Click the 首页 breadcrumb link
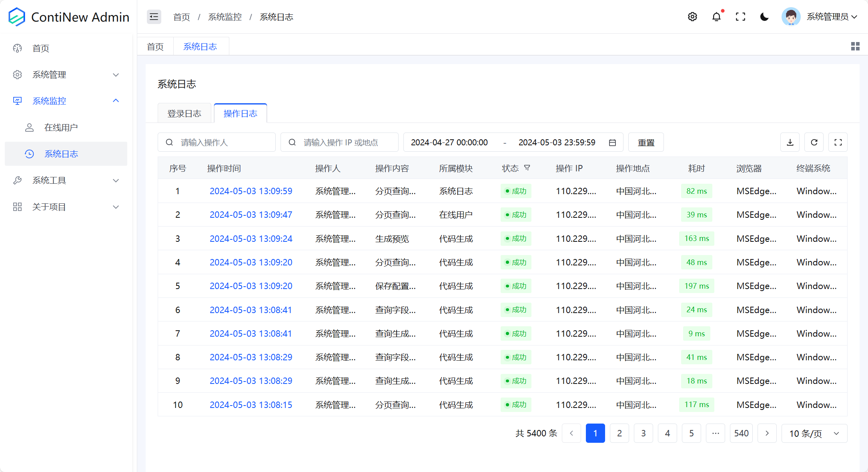The width and height of the screenshot is (868, 472). coord(181,16)
